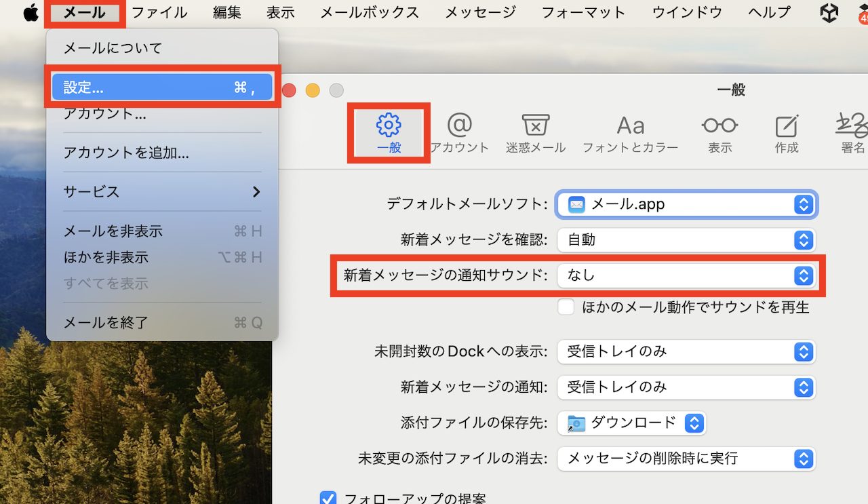The height and width of the screenshot is (504, 868).
Task: Open the フォーマット menu
Action: (584, 12)
